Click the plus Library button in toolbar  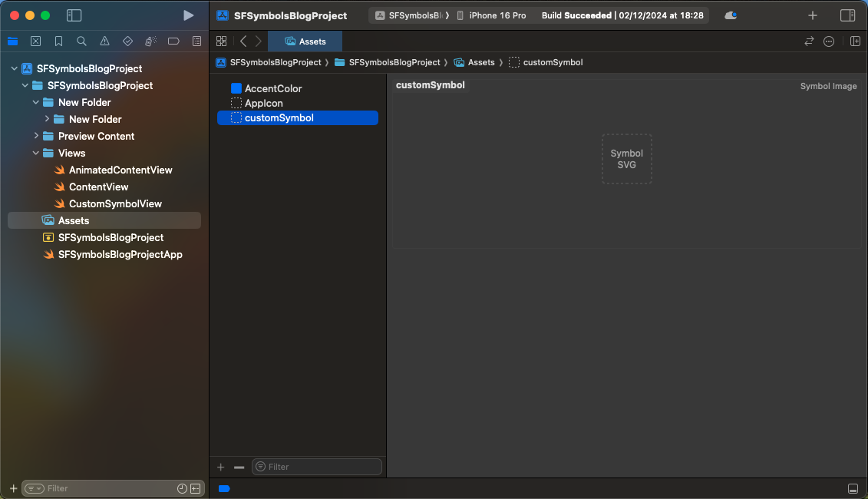coord(813,15)
